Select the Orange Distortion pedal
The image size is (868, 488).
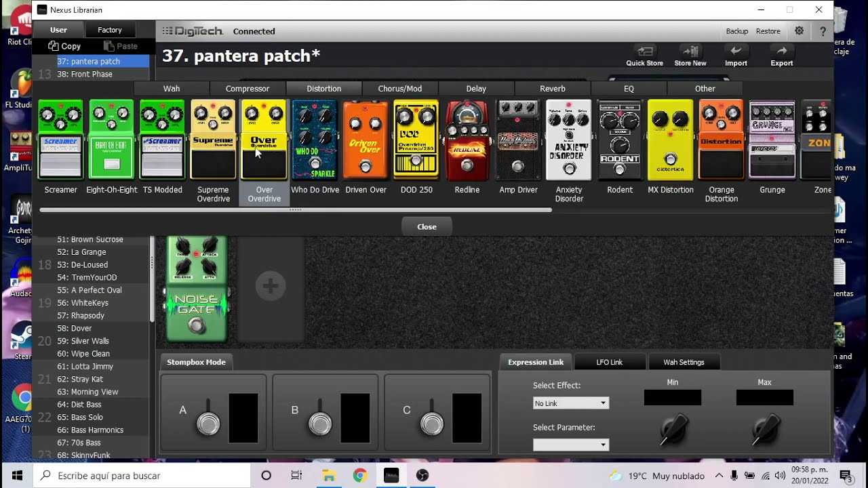click(x=722, y=140)
